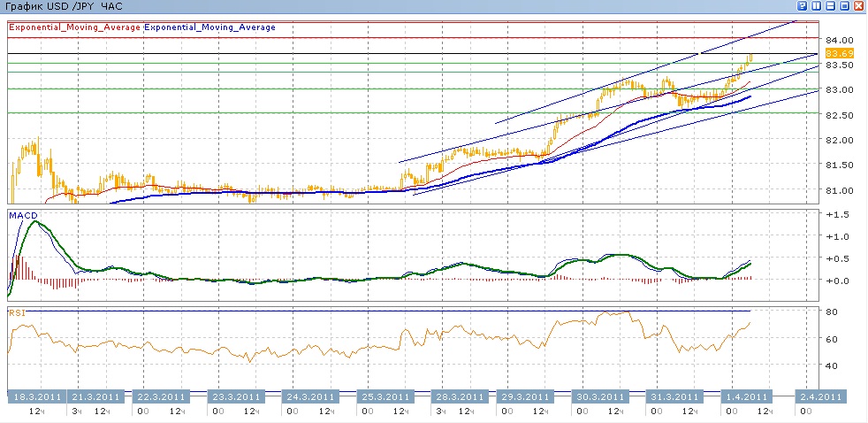Image resolution: width=868 pixels, height=423 pixels.
Task: Click the 2.4.2011 date marker
Action: tap(819, 396)
